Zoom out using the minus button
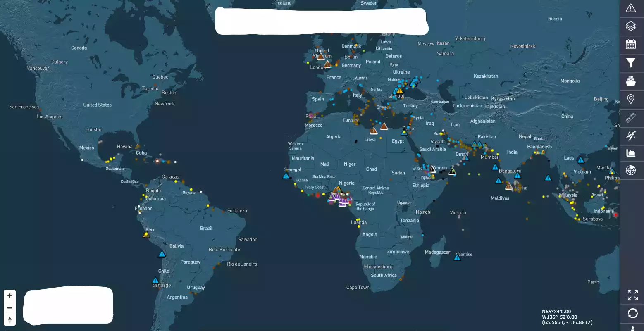This screenshot has width=644, height=331. [9, 307]
